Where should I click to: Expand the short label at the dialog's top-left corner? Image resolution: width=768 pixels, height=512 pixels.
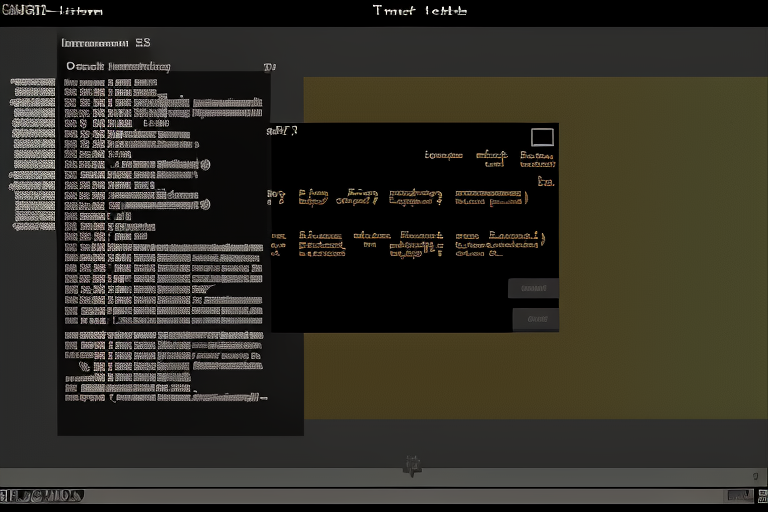click(x=282, y=130)
